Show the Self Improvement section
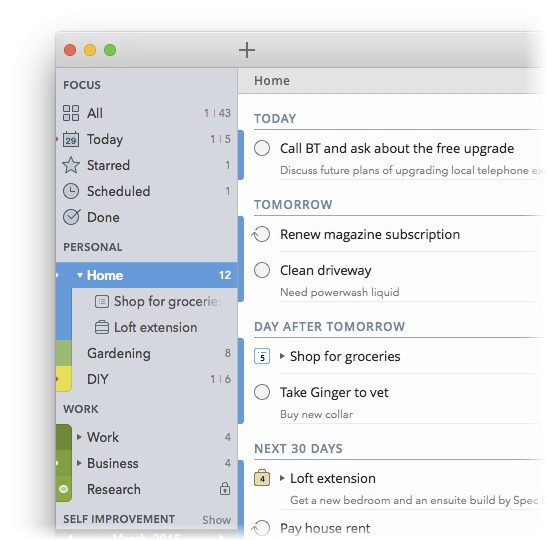Screen dimensions: 547x540 click(216, 520)
